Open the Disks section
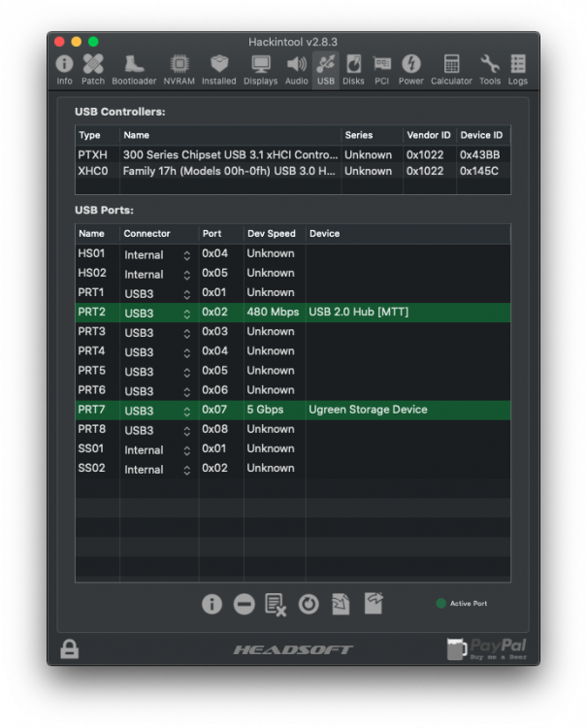The width and height of the screenshot is (587, 728). click(353, 70)
